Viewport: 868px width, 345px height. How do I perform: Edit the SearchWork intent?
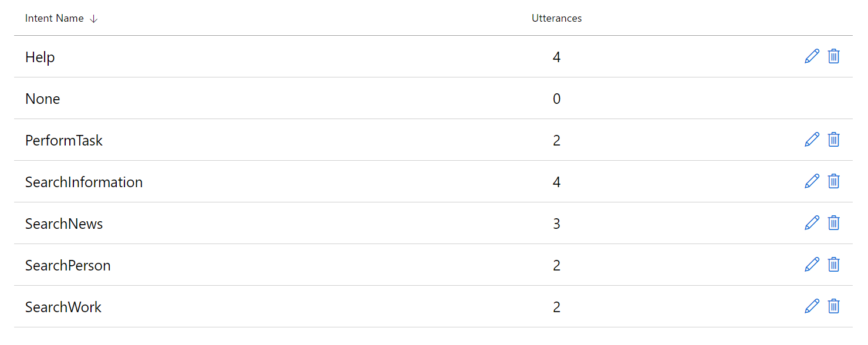click(x=812, y=306)
